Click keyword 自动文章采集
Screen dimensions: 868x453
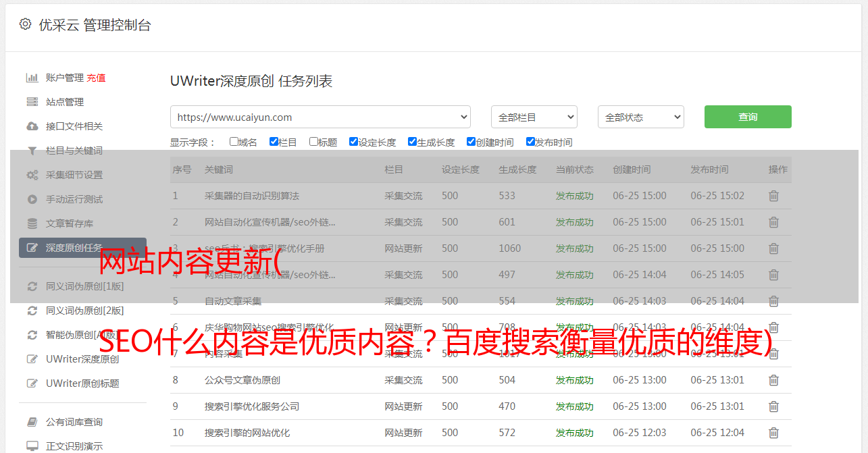(233, 301)
